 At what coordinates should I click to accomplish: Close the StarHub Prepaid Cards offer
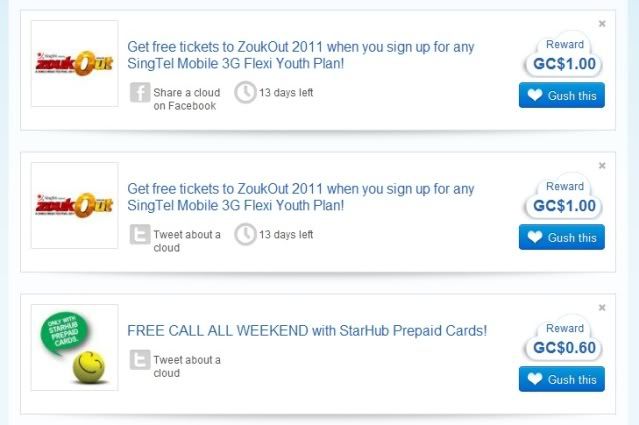click(x=602, y=308)
